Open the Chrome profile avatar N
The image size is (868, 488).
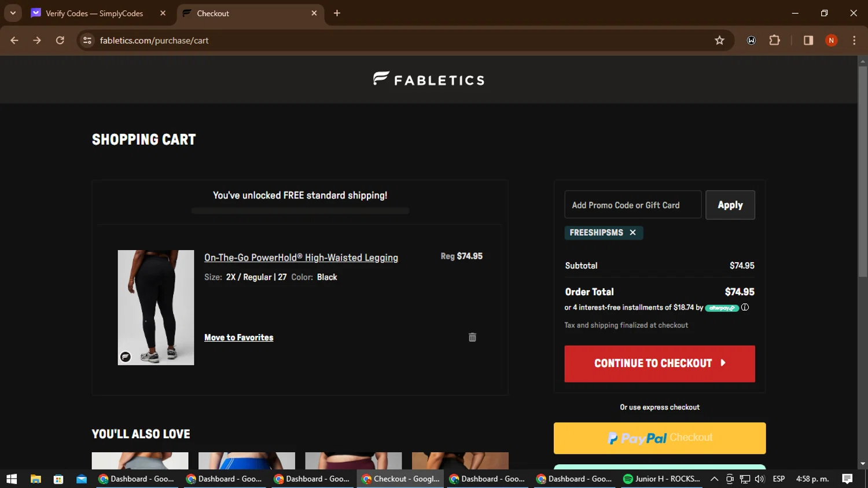point(831,41)
